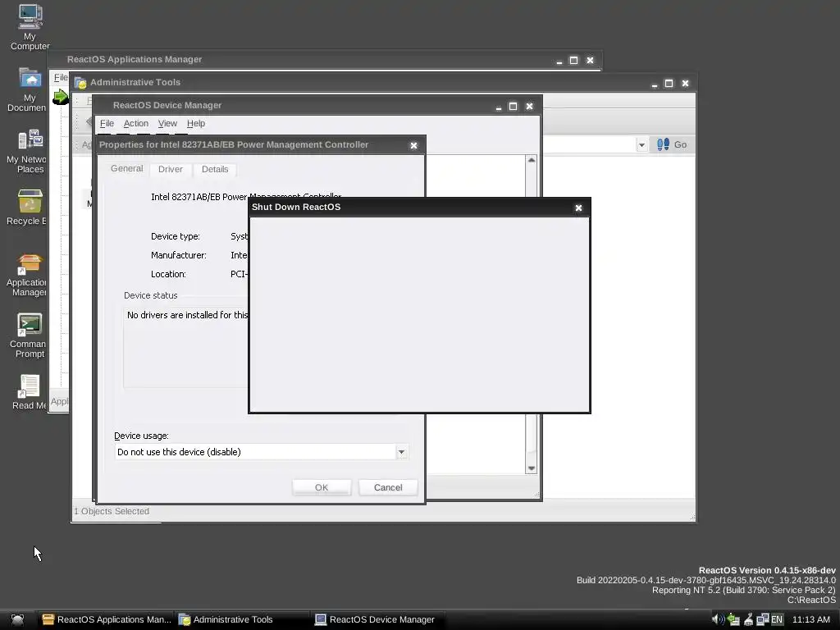Click the green arrow icon in Applications Manager

pos(60,97)
